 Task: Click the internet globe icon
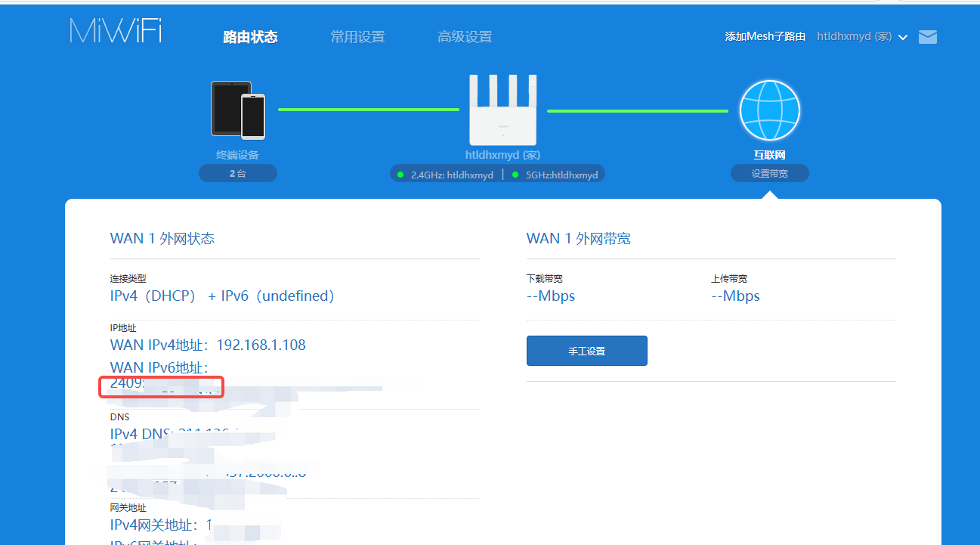(x=769, y=110)
